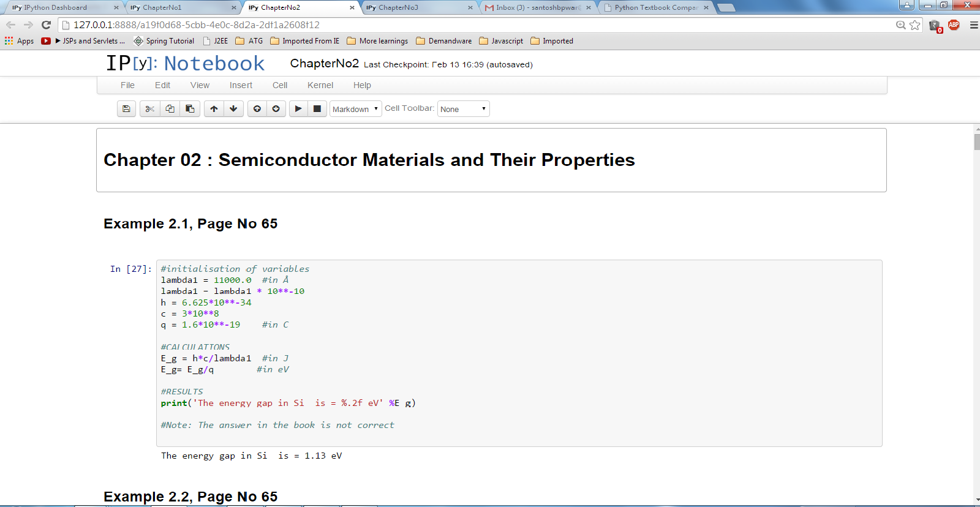
Task: Run the cell with play button
Action: 298,109
